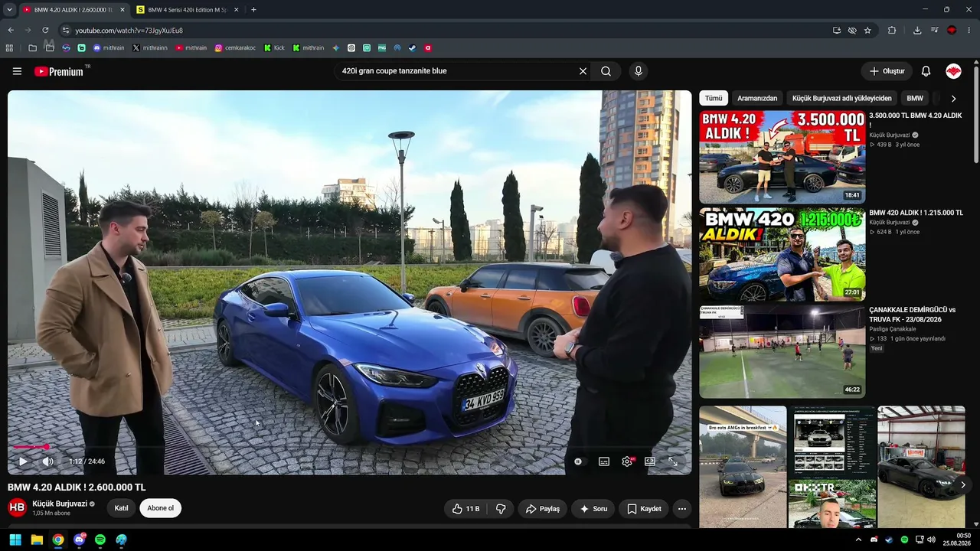
Task: Open Küçük Burjuvazi channel avatar
Action: click(x=17, y=507)
